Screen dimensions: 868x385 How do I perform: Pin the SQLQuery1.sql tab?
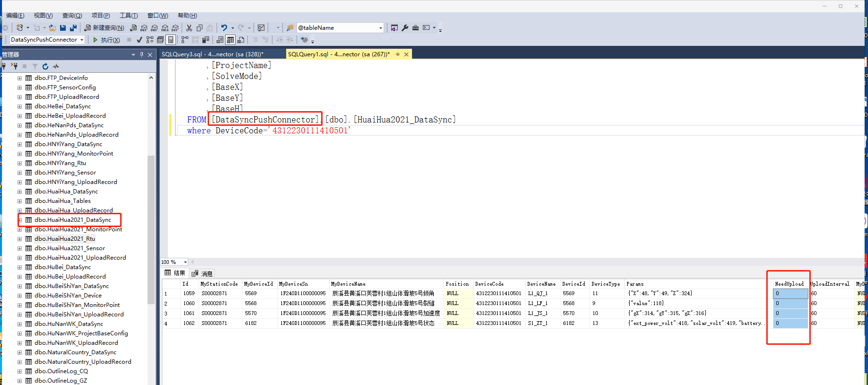(397, 54)
